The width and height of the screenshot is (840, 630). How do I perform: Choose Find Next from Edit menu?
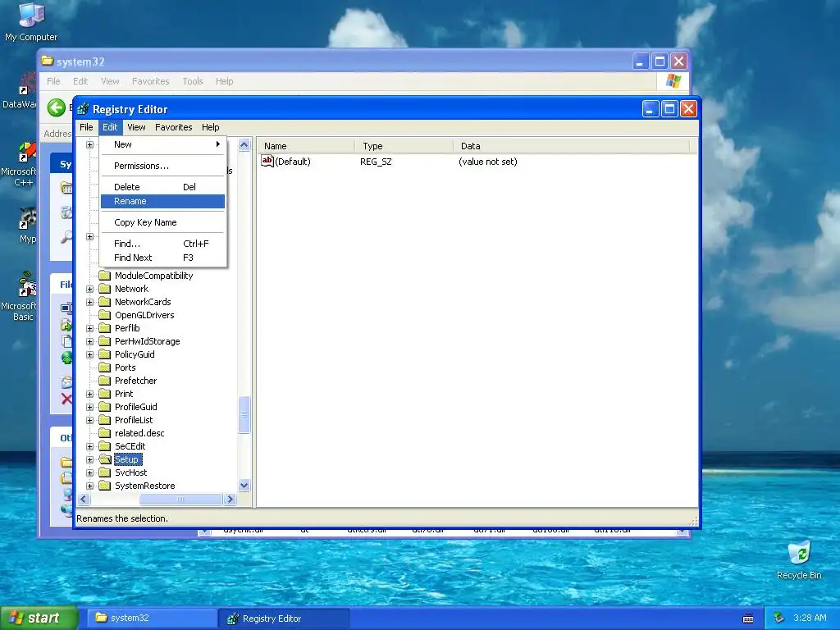(x=162, y=258)
